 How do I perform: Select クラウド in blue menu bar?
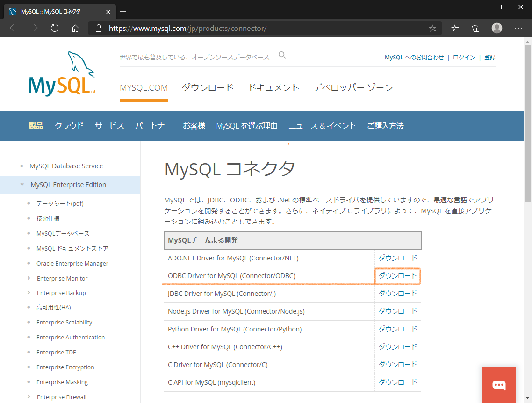tap(69, 126)
